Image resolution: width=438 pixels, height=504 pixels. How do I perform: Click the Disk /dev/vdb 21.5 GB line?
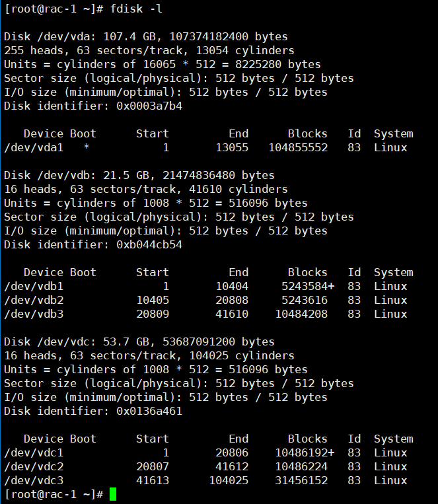point(139,175)
